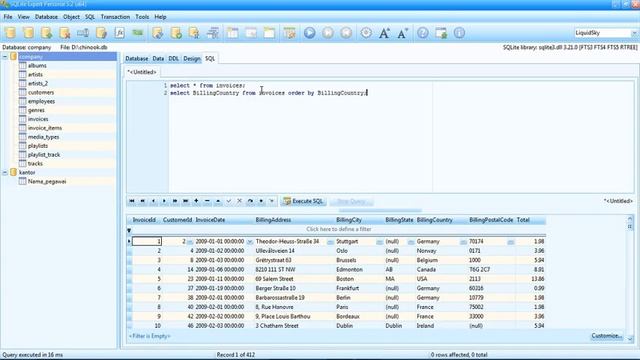Click the database icon with green plus

pos(46,33)
